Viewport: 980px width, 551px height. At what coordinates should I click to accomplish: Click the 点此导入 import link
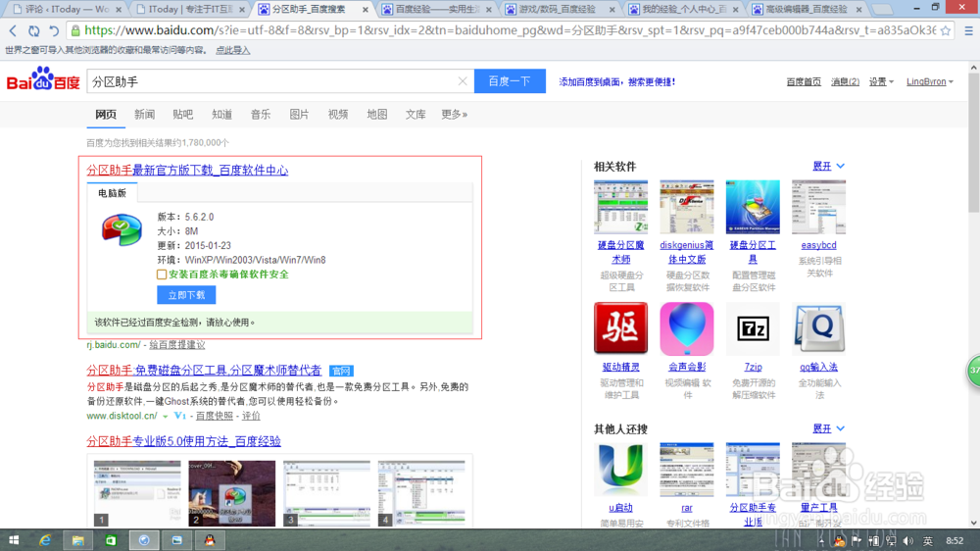pos(232,50)
